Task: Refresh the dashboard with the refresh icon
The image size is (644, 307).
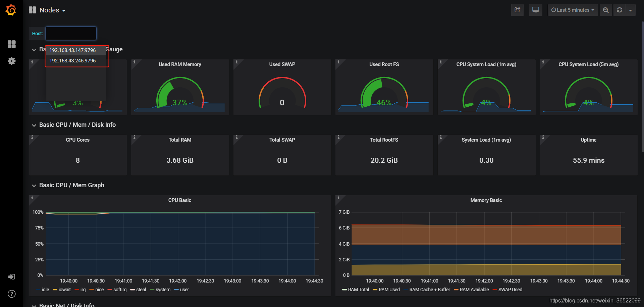Action: point(620,10)
